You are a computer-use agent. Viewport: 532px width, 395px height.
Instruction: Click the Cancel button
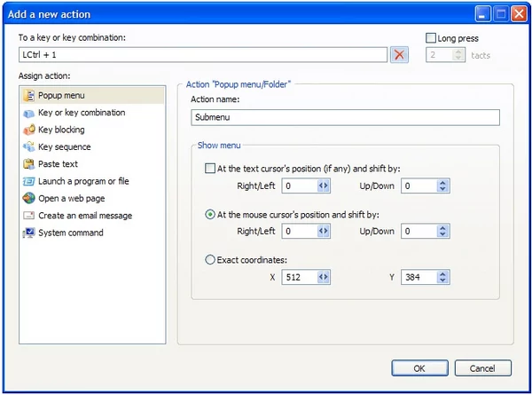[482, 368]
